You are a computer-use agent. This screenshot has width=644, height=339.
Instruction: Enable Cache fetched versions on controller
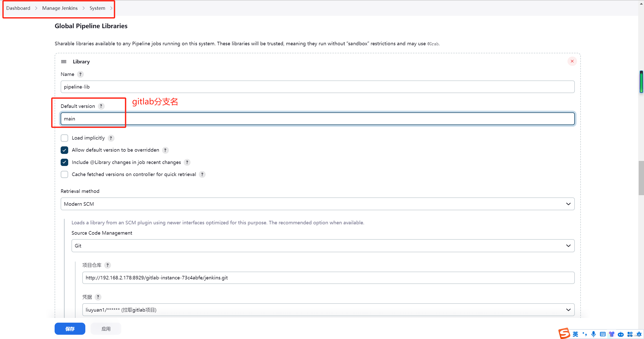(64, 174)
